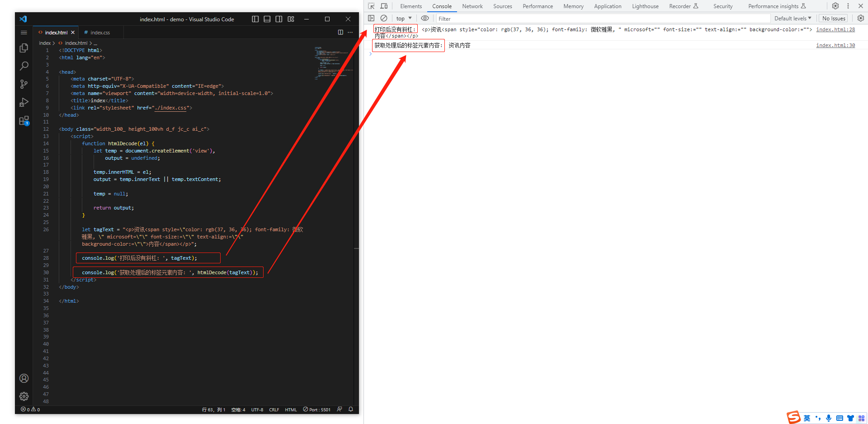
Task: Open the VS Code hamburger application menu
Action: (24, 33)
